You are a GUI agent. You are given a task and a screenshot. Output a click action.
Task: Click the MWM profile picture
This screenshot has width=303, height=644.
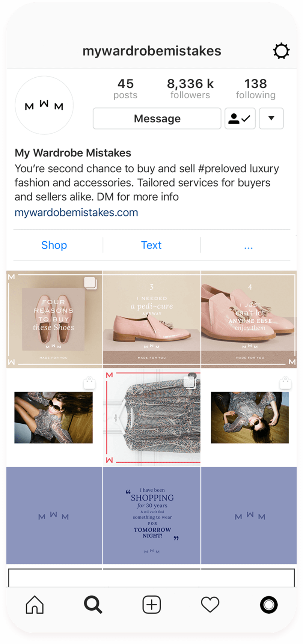44,105
